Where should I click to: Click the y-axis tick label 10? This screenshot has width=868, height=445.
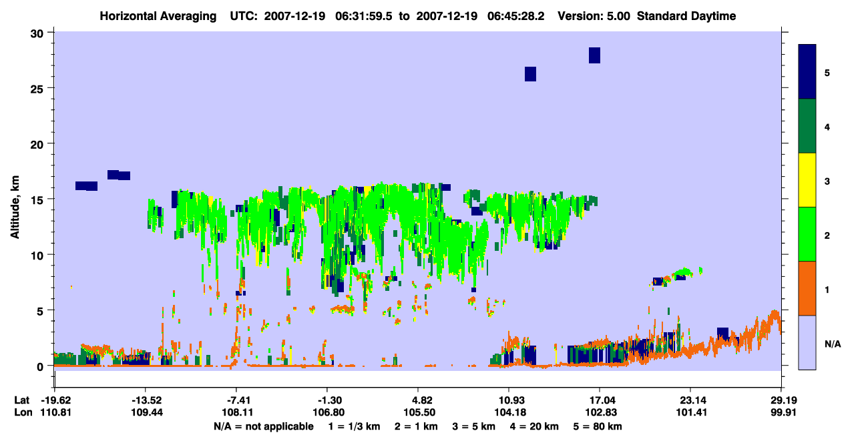point(39,255)
